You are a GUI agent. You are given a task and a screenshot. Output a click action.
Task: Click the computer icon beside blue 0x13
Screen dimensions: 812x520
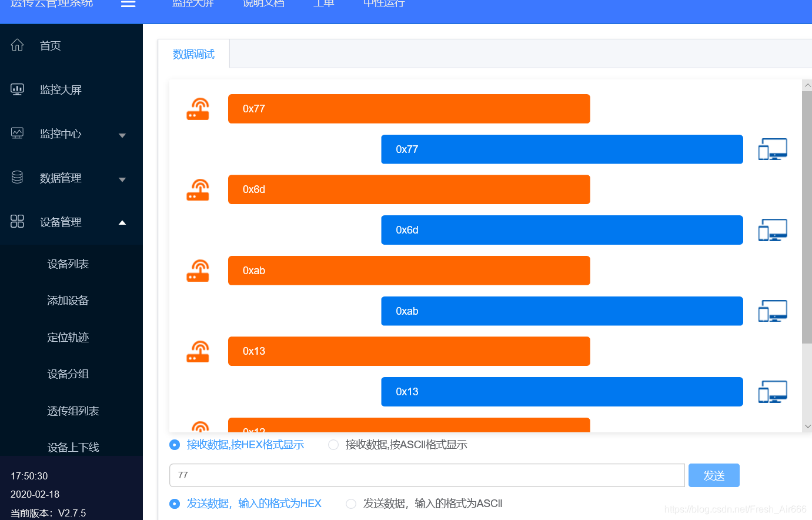point(773,392)
